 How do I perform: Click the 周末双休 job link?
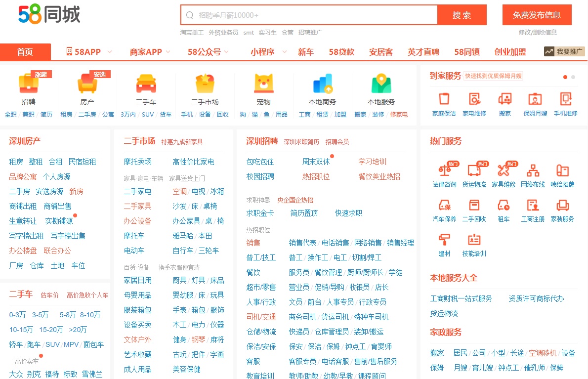(x=316, y=162)
